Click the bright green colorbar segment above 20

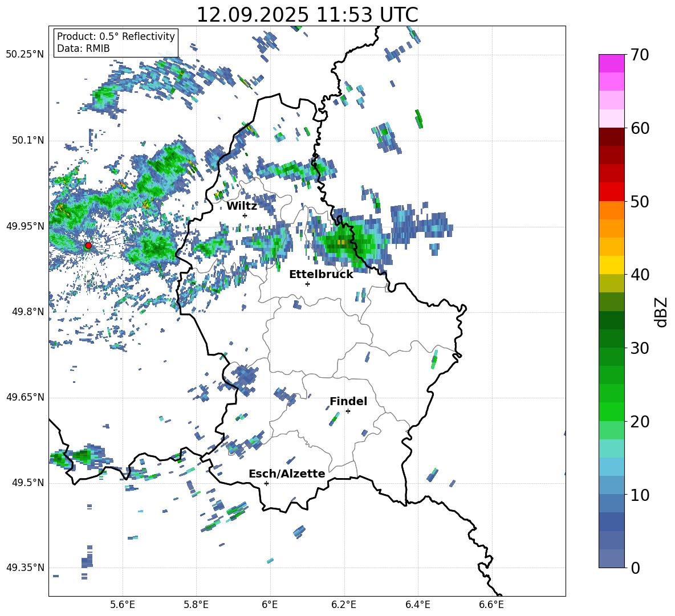point(611,411)
